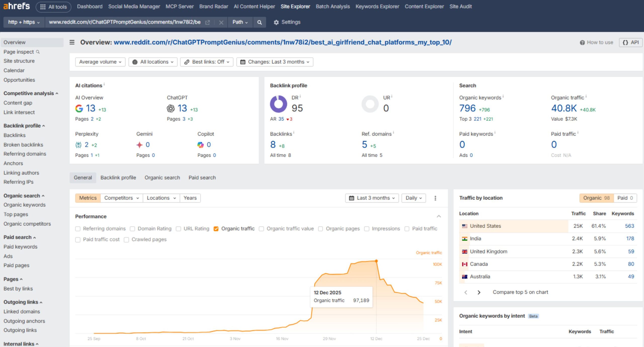Switch to the Backlink profile tab
Viewport: 644px width, 347px height.
click(118, 178)
